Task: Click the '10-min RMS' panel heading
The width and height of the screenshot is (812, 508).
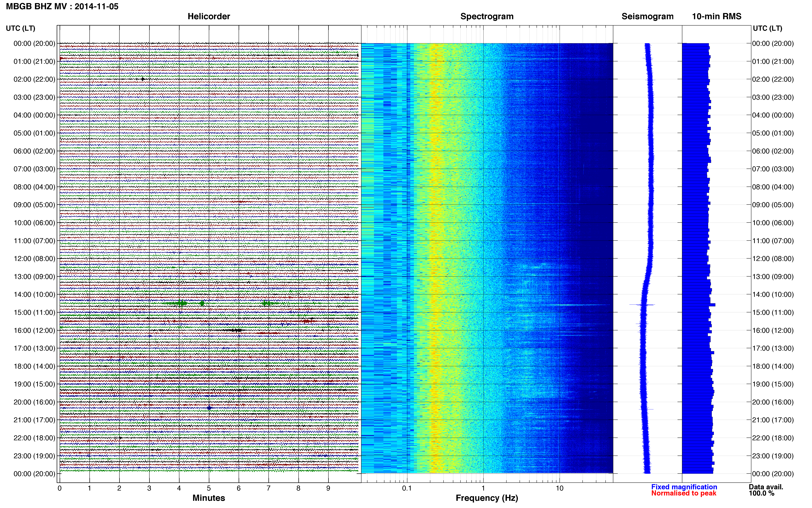Action: 717,16
